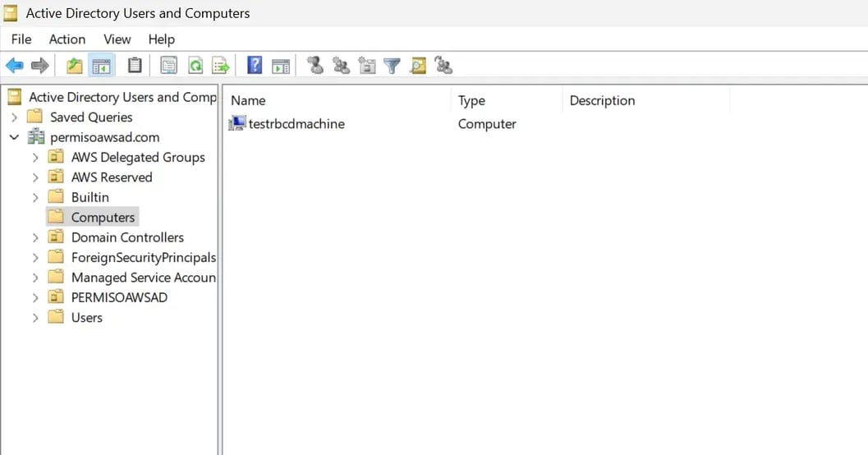Toggle Show/Hide Action Pane icon
The image size is (868, 455).
tap(281, 66)
